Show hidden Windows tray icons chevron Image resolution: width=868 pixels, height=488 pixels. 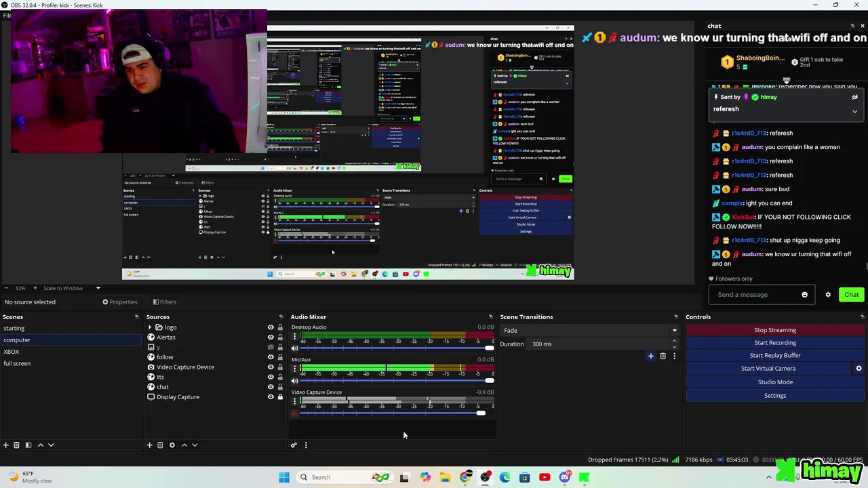point(768,477)
